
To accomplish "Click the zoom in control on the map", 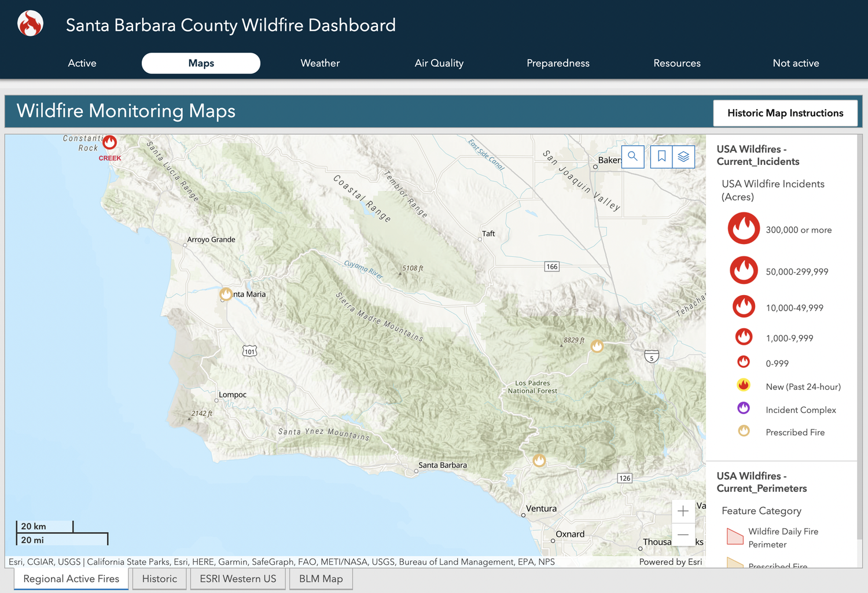I will (683, 511).
